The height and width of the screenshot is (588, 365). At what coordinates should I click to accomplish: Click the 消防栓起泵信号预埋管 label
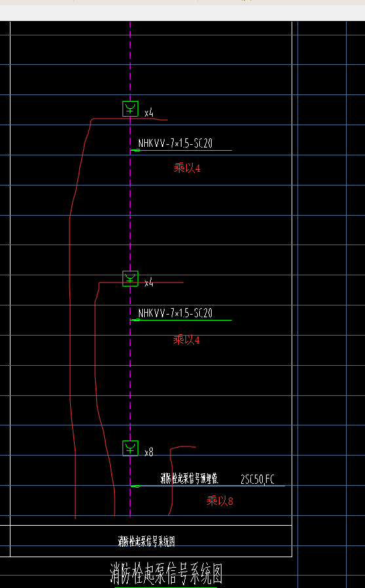tap(189, 479)
